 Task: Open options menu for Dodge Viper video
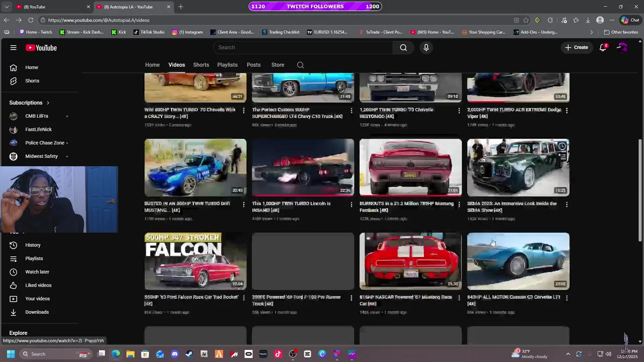click(x=567, y=110)
